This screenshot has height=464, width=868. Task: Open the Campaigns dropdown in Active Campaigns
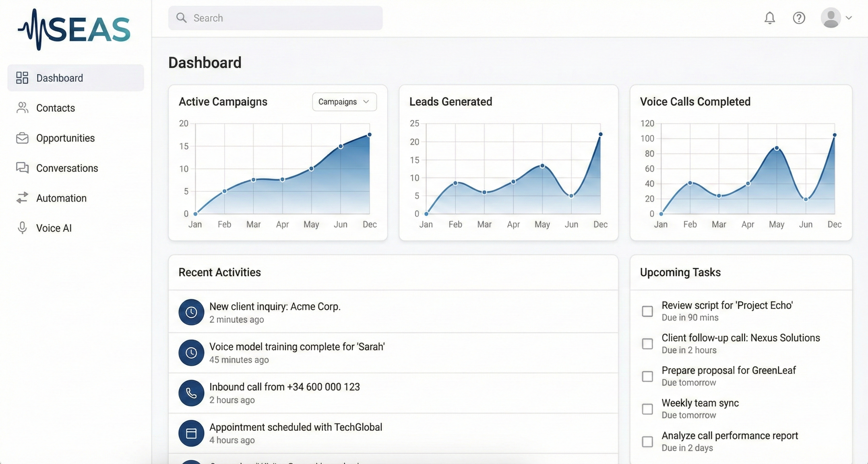pyautogui.click(x=344, y=102)
